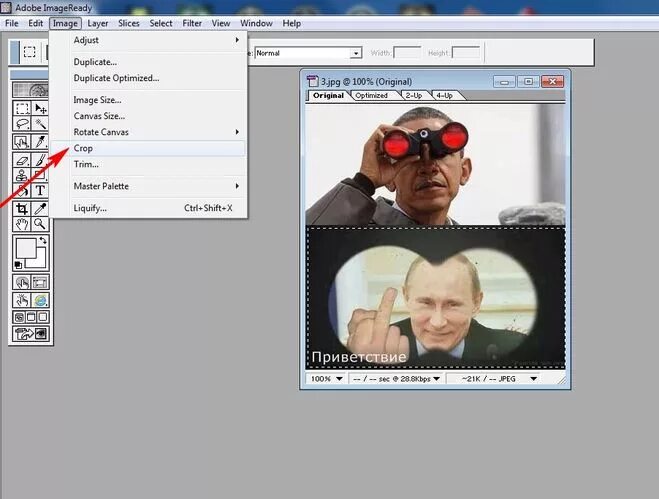Toggle slices visibility
659x499 pixels.
[x=40, y=282]
